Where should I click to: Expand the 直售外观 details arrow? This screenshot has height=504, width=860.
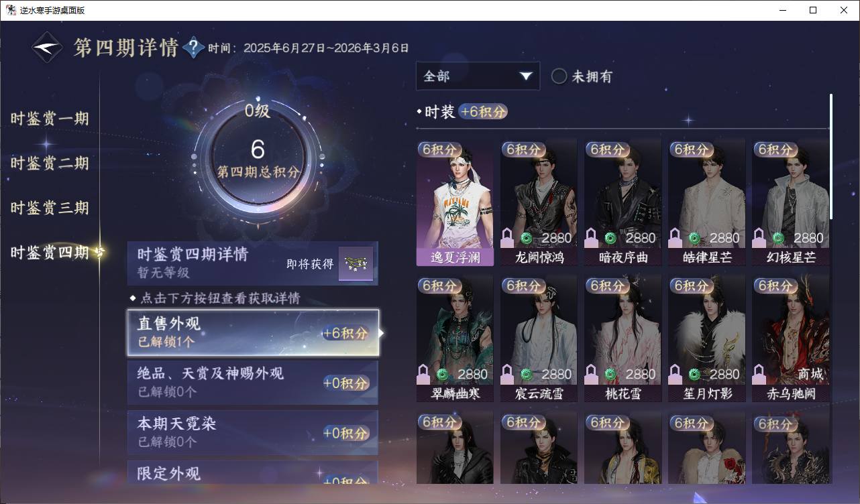point(382,332)
